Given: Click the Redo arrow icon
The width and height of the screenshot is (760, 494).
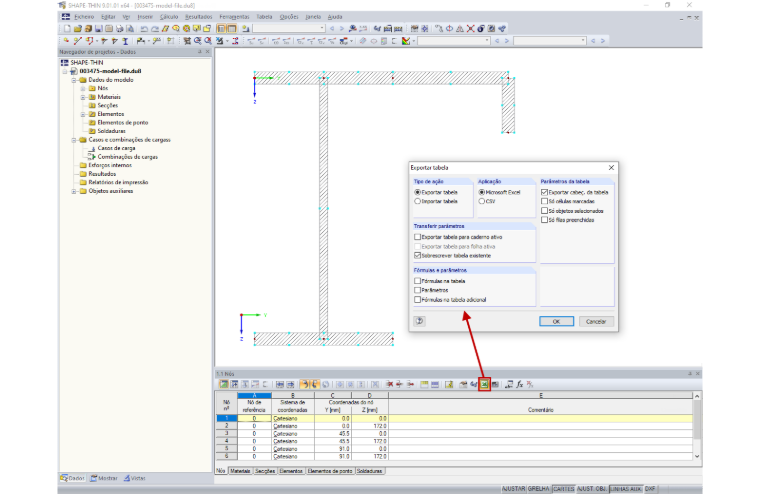Looking at the screenshot, I should click(155, 29).
